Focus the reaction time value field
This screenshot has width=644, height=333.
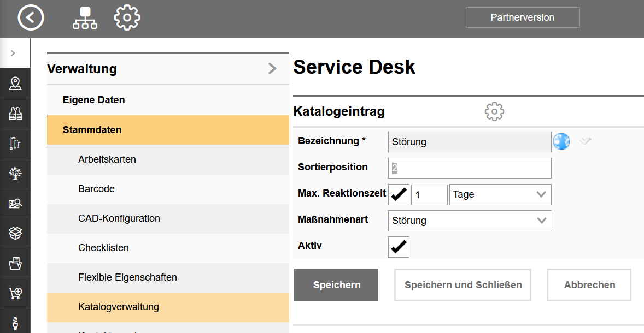point(429,194)
